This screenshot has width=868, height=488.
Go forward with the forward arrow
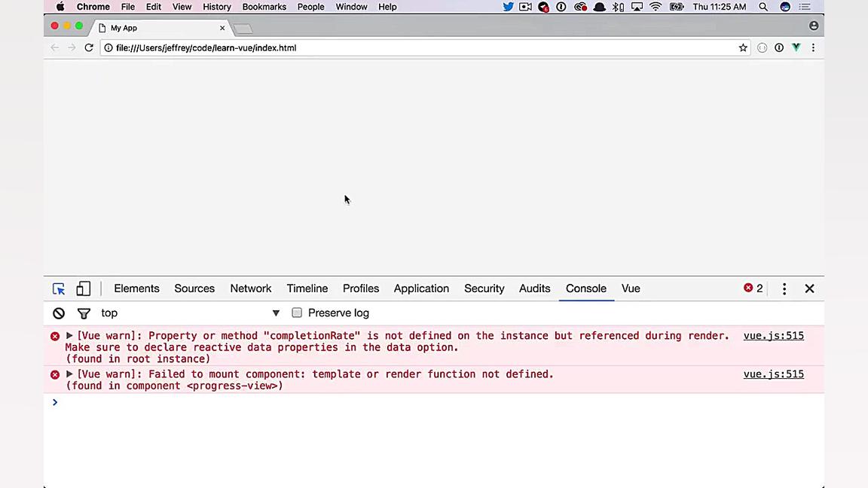click(72, 47)
